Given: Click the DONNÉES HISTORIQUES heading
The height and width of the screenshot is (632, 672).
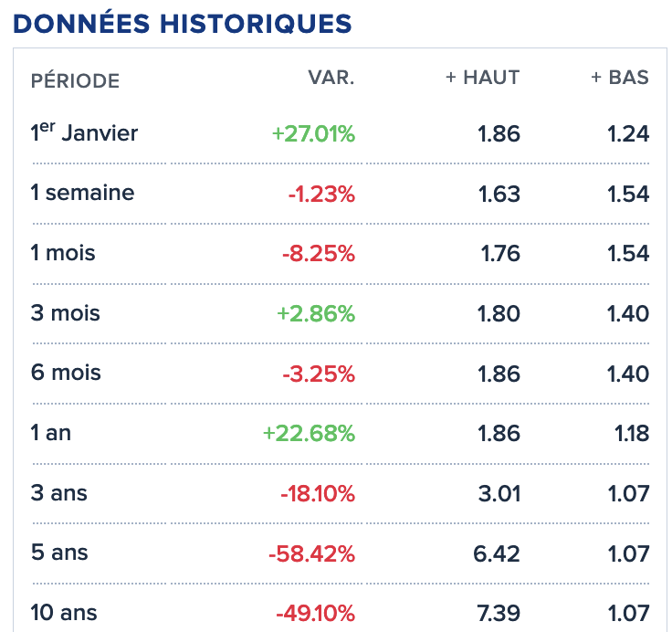Looking at the screenshot, I should (x=183, y=24).
